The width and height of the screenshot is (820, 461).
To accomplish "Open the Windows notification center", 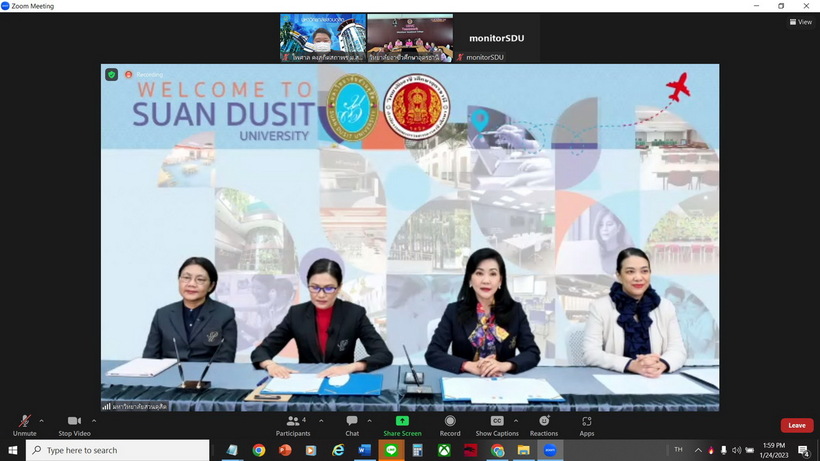I will click(x=804, y=450).
